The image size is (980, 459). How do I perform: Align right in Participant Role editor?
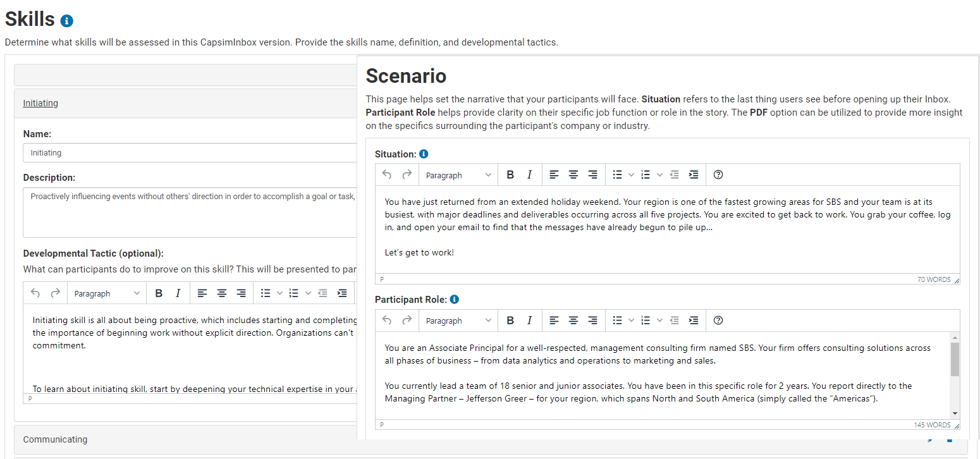(592, 321)
